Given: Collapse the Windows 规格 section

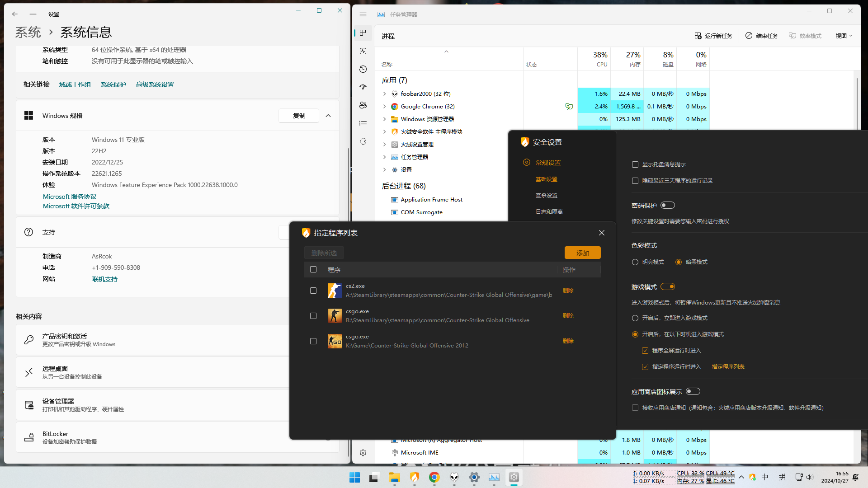Looking at the screenshot, I should tap(328, 116).
